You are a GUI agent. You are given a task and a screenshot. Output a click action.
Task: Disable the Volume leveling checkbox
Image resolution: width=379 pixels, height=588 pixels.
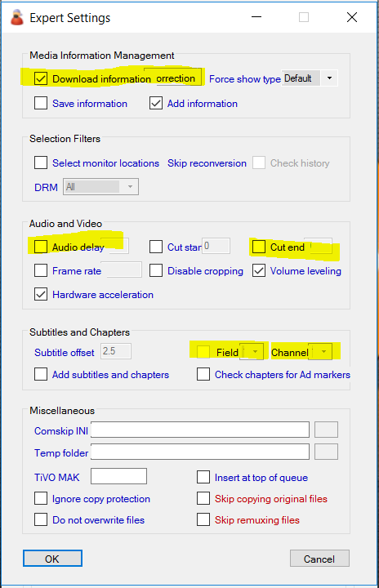pyautogui.click(x=259, y=271)
